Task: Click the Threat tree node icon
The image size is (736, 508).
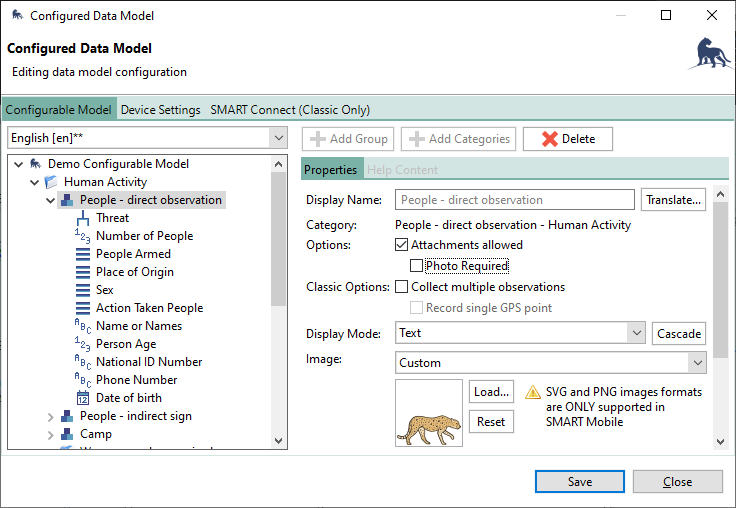Action: pyautogui.click(x=83, y=218)
